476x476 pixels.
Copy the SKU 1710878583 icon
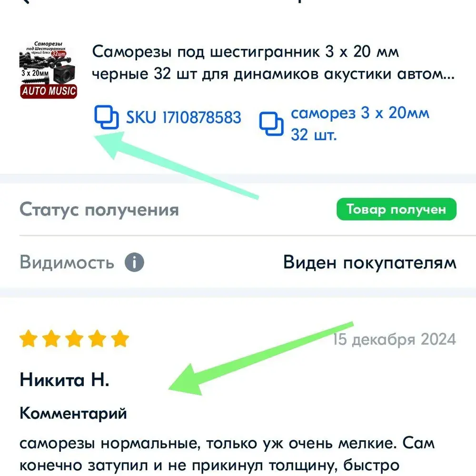coord(107,117)
